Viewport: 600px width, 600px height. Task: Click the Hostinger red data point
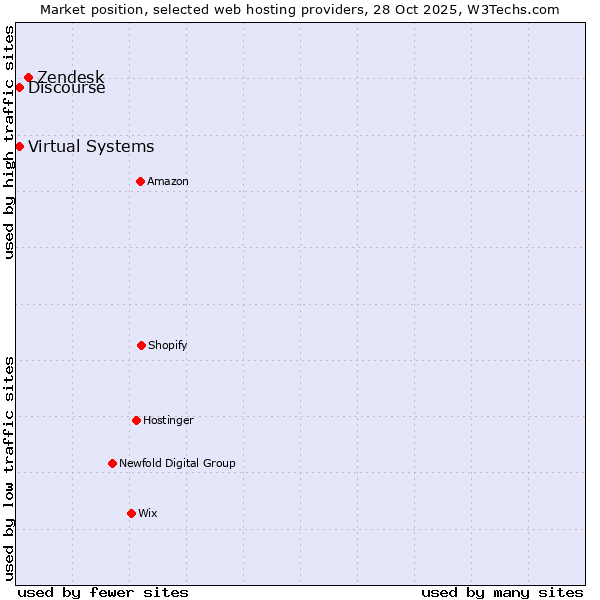(136, 420)
